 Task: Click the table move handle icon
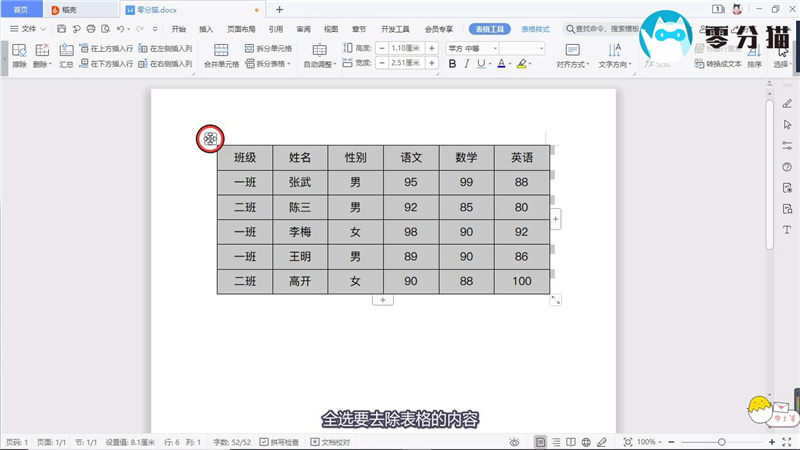[210, 140]
